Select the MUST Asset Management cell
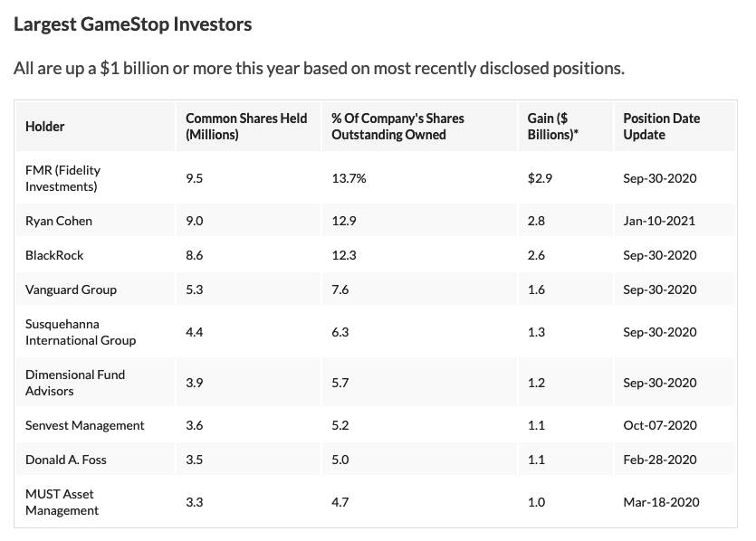The width and height of the screenshot is (756, 541). point(60,502)
